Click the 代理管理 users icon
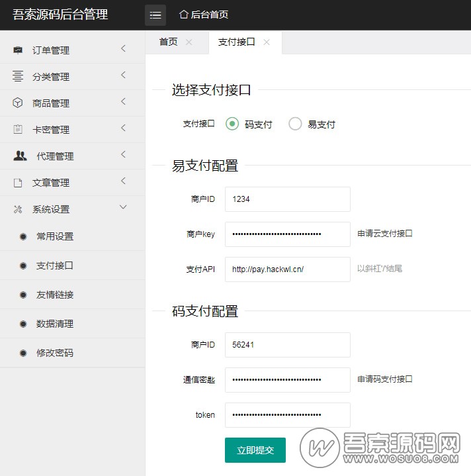This screenshot has width=471, height=476. [20, 156]
